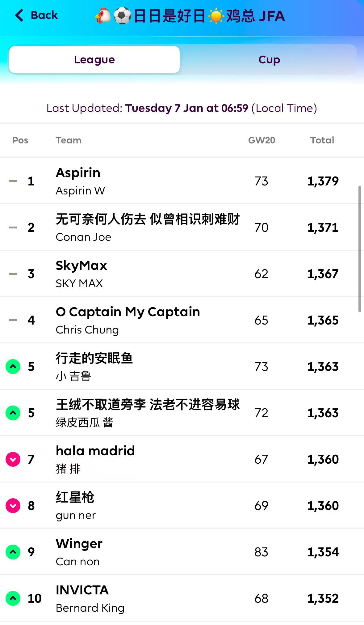Click the pink down arrow beside hala madrid
364x625 pixels.
(13, 459)
